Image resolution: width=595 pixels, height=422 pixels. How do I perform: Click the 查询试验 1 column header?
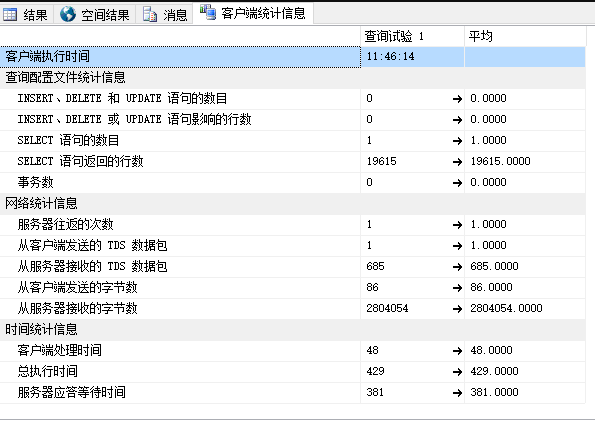point(412,36)
